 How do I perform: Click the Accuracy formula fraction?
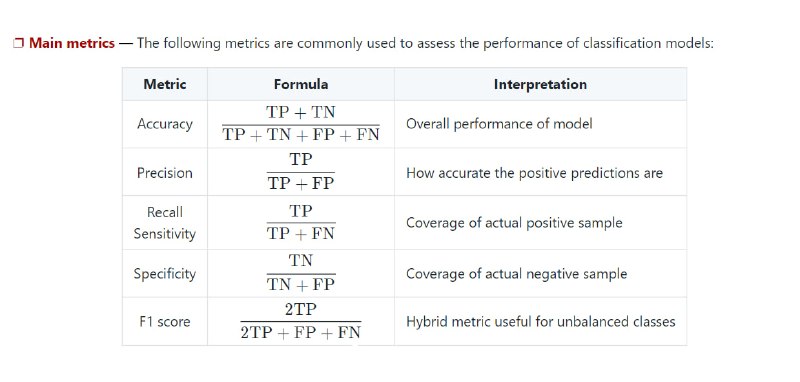(x=301, y=124)
